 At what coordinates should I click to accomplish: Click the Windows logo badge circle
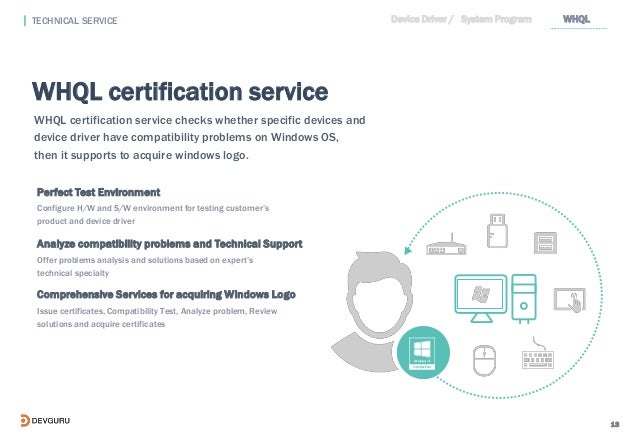[x=423, y=353]
